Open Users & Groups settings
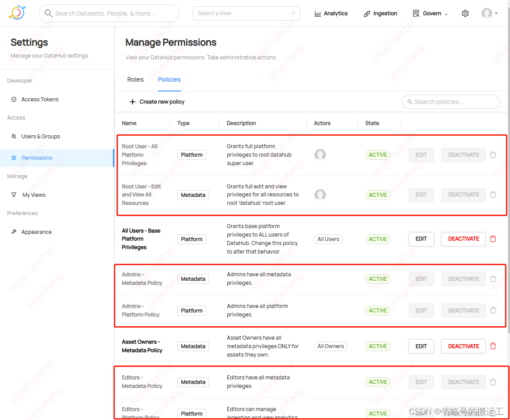This screenshot has height=420, width=510. point(41,137)
